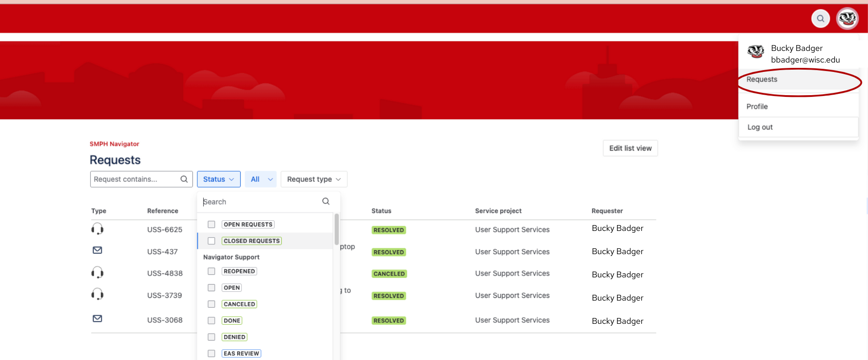Click the magnifier in status search box
The height and width of the screenshot is (360, 868).
click(326, 201)
